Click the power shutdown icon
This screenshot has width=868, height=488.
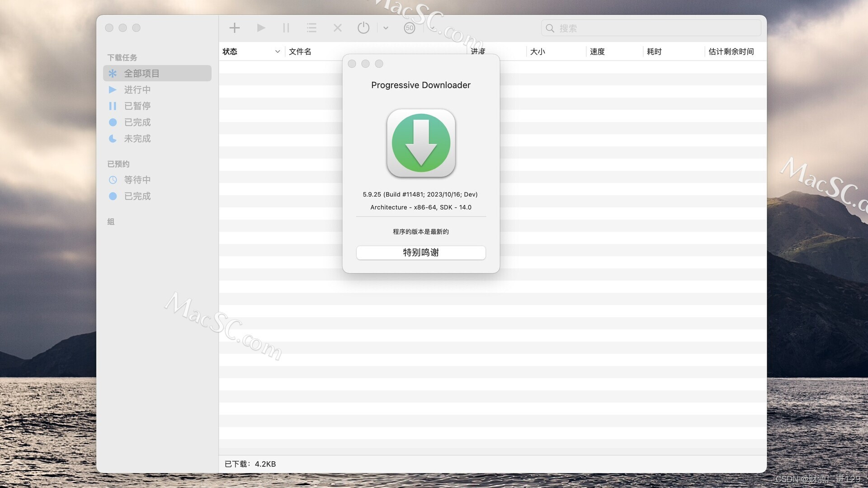tap(363, 28)
